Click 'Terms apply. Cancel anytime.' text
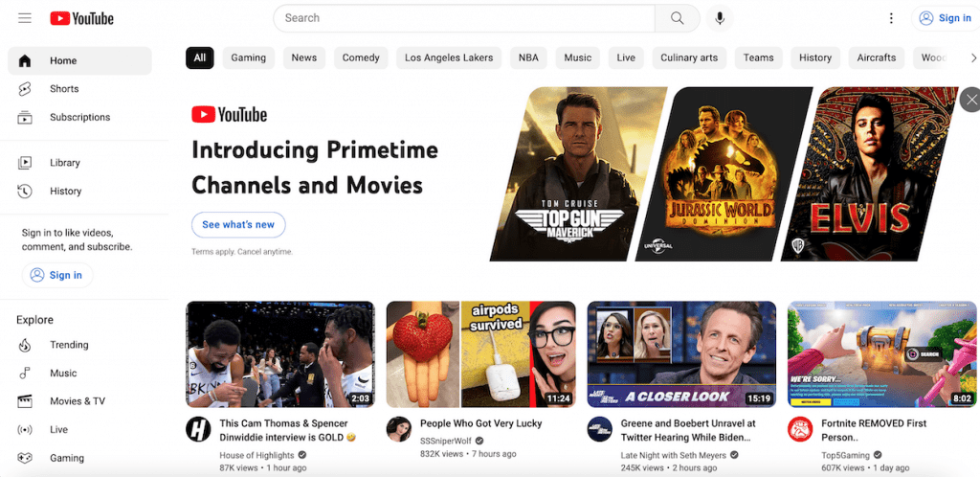 pos(242,252)
